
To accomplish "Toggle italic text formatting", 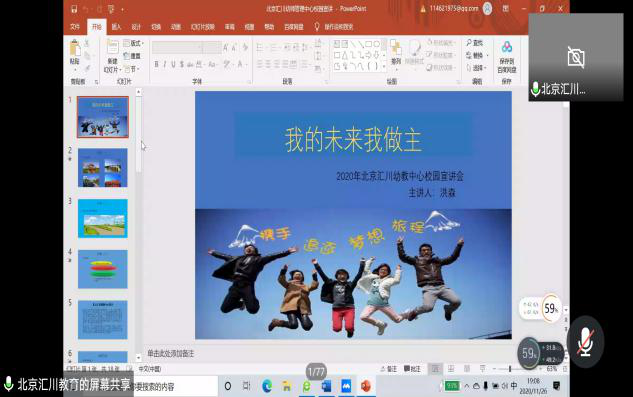I will 165,64.
